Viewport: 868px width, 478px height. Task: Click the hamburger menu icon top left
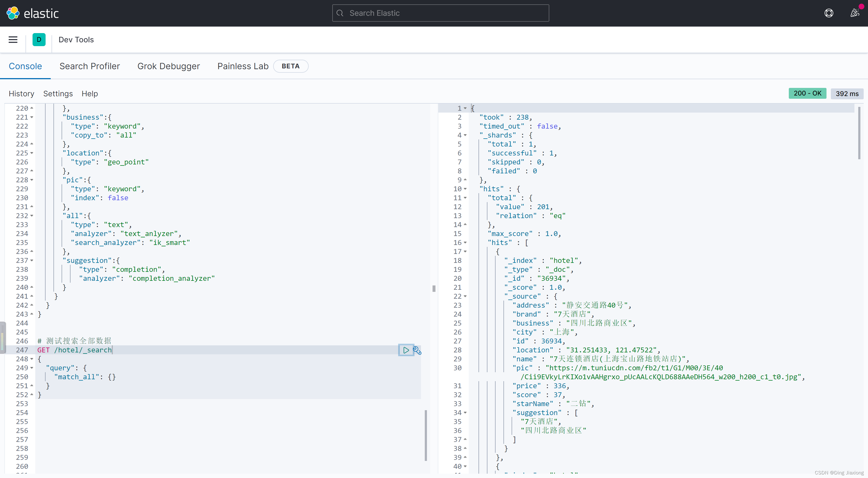point(13,39)
